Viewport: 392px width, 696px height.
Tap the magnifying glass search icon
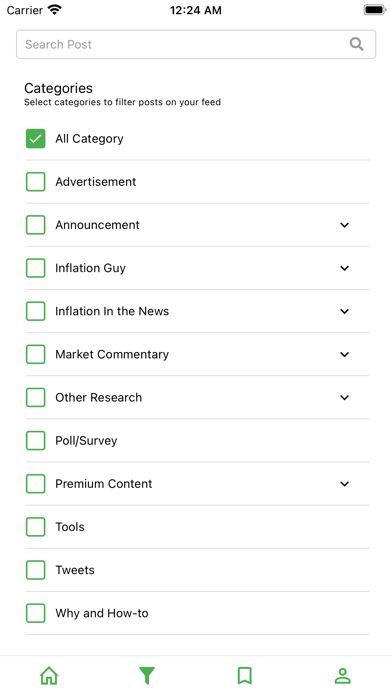[x=356, y=44]
